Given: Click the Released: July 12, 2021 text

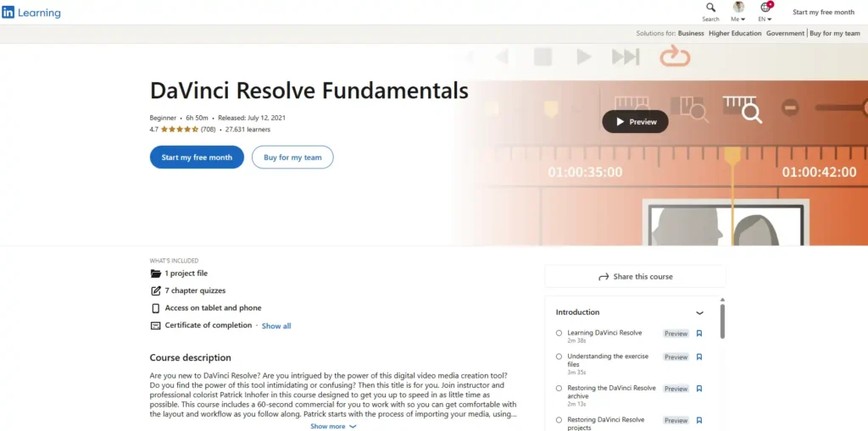Looking at the screenshot, I should [x=252, y=118].
